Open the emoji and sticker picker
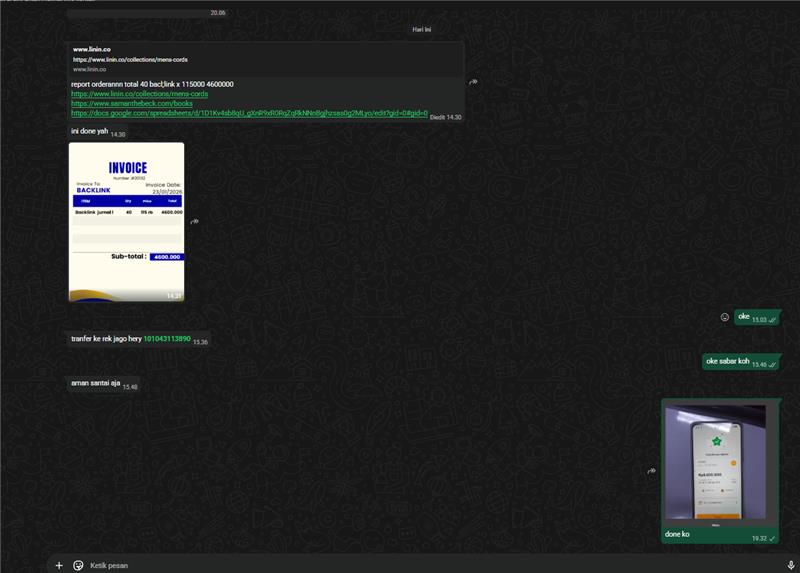Screen dimensions: 800x573 click(78, 565)
